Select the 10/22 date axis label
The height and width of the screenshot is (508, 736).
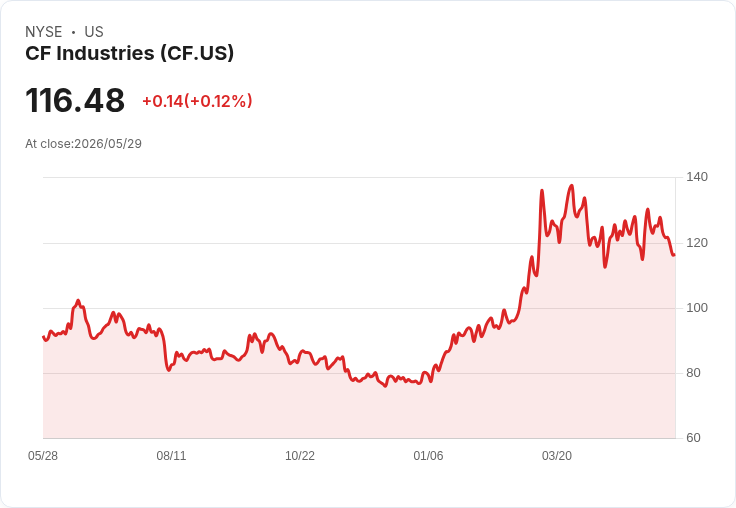[x=300, y=456]
